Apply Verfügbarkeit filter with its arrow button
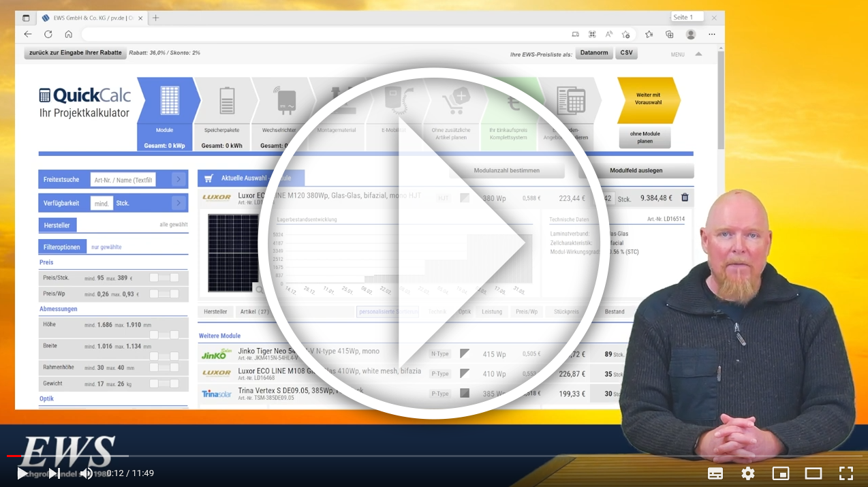The height and width of the screenshot is (487, 868). click(179, 203)
